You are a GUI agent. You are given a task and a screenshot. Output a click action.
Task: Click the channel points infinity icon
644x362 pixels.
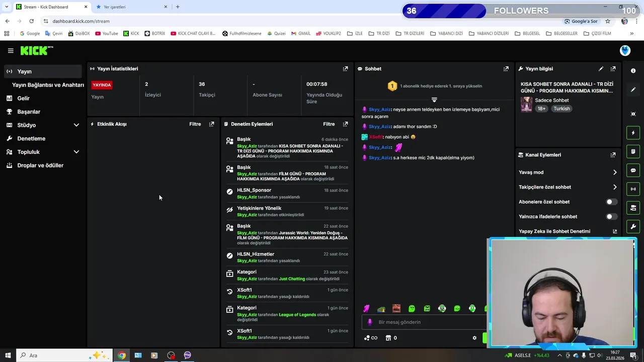pyautogui.click(x=371, y=338)
